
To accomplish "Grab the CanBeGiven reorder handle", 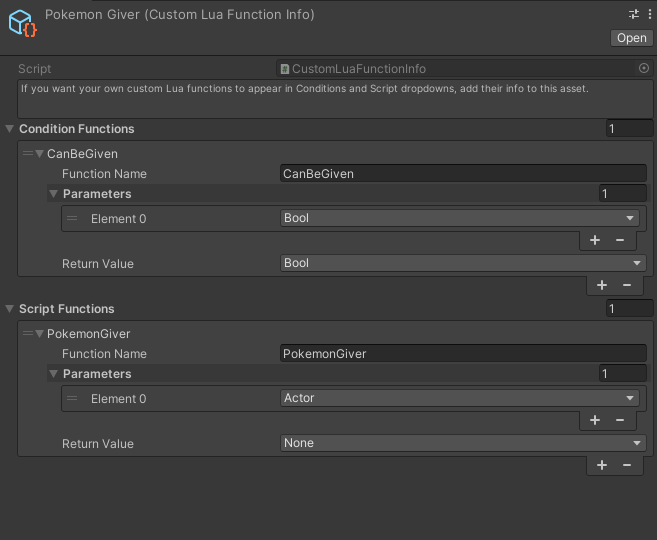I will [28, 153].
